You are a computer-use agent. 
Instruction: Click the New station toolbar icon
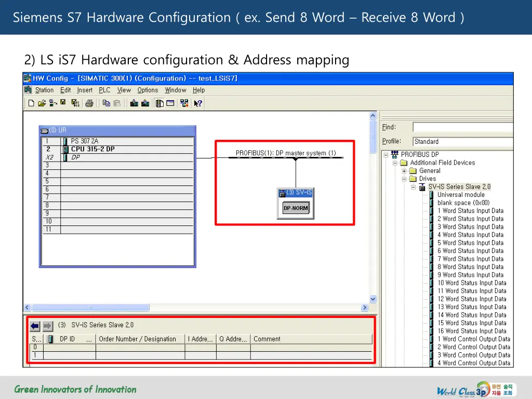31,103
